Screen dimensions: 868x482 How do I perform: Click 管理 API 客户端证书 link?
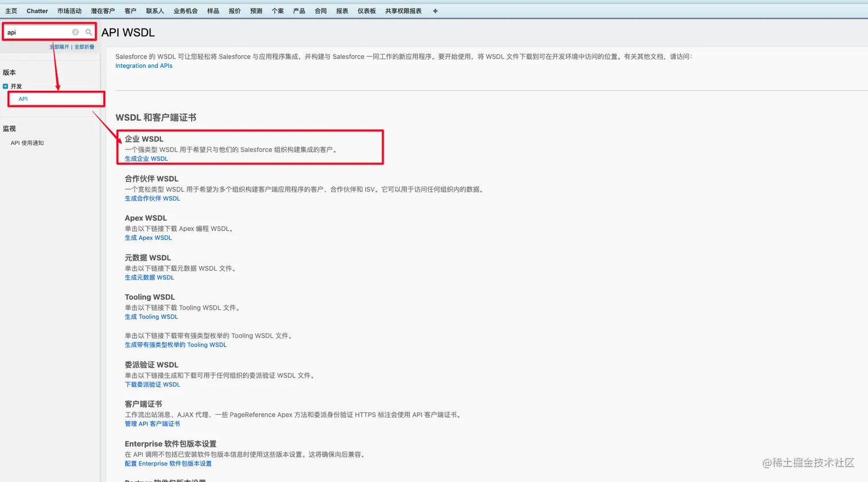click(x=153, y=424)
